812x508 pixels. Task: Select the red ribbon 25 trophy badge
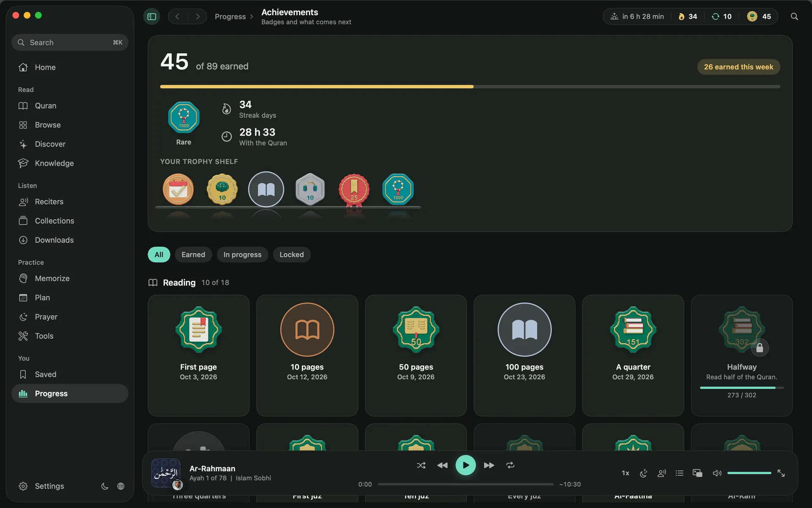tap(354, 190)
